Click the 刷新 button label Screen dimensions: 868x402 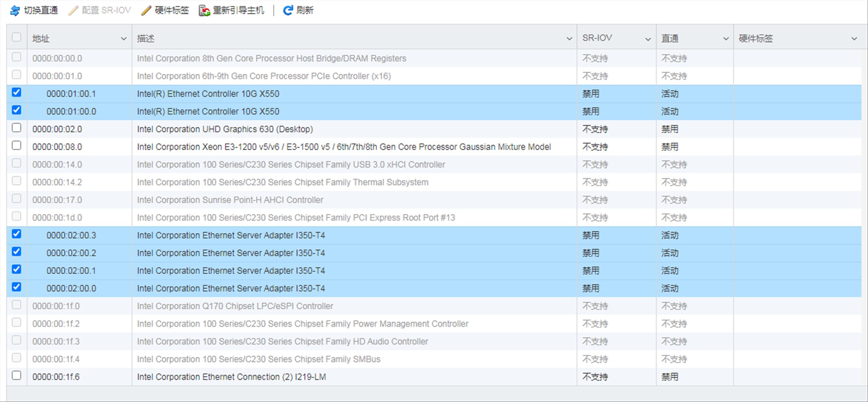pyautogui.click(x=305, y=10)
